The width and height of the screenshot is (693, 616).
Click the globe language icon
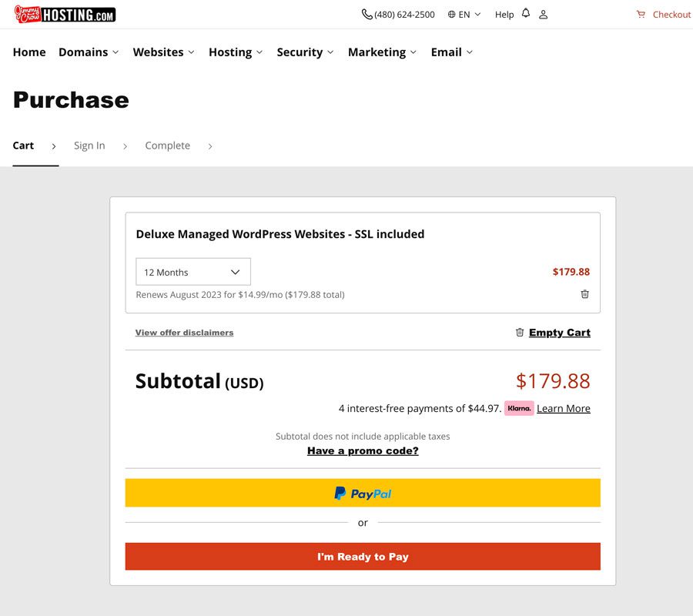tap(451, 15)
